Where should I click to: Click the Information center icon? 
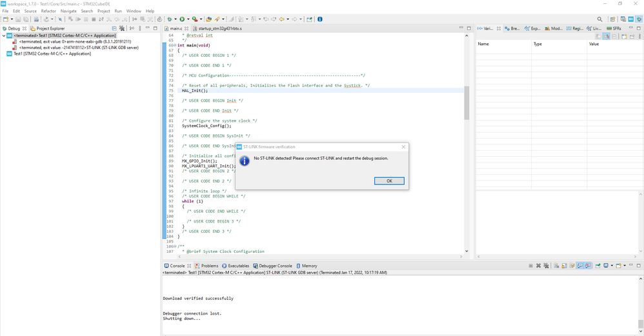320,19
